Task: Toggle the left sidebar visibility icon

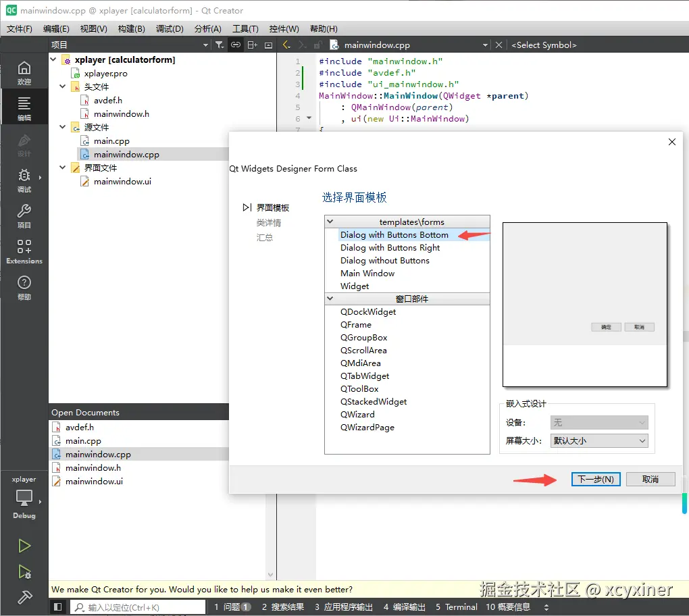Action: click(x=57, y=607)
